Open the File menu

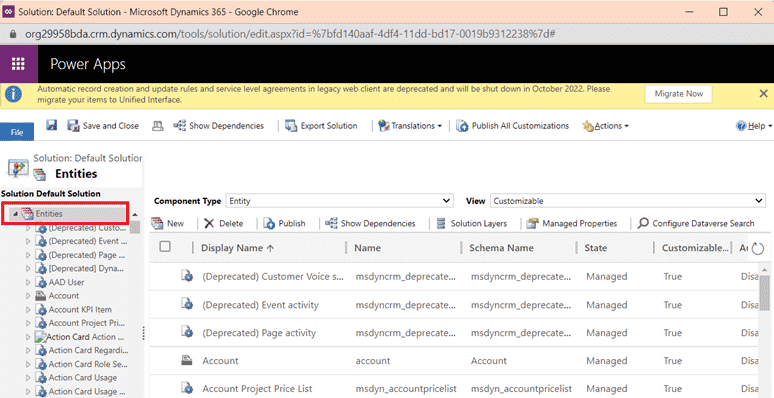[x=17, y=132]
